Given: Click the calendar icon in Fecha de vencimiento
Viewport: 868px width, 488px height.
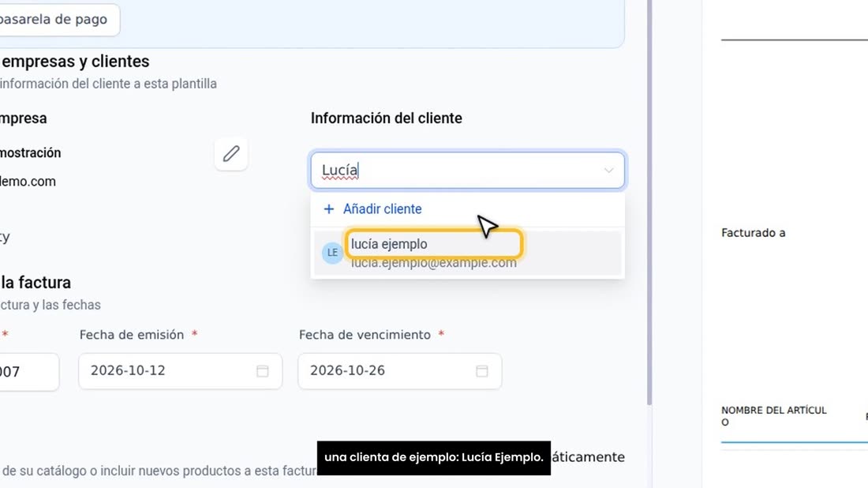Looking at the screenshot, I should pyautogui.click(x=481, y=370).
